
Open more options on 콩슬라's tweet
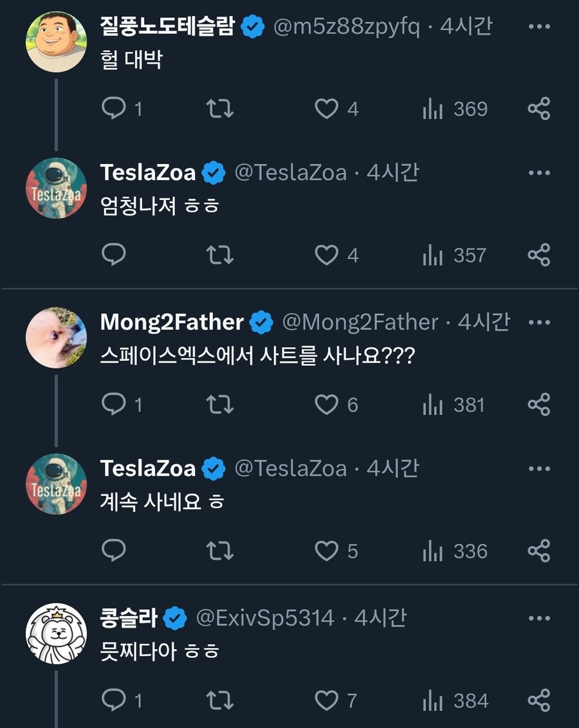pos(539,618)
